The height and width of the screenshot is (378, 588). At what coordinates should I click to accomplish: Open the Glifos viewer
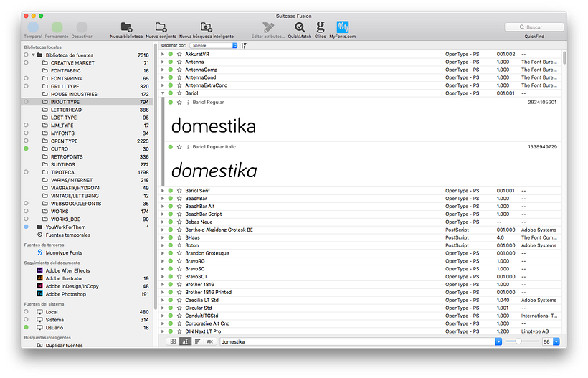click(x=320, y=27)
